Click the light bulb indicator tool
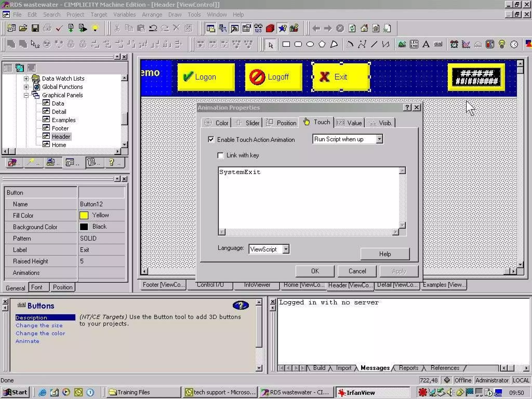This screenshot has height=399, width=532. point(502,44)
